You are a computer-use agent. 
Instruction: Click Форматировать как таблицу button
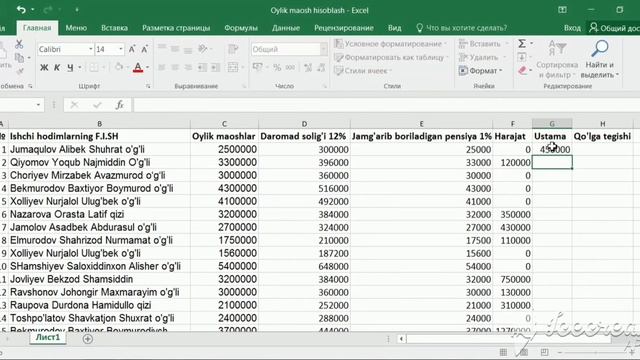pyautogui.click(x=391, y=58)
